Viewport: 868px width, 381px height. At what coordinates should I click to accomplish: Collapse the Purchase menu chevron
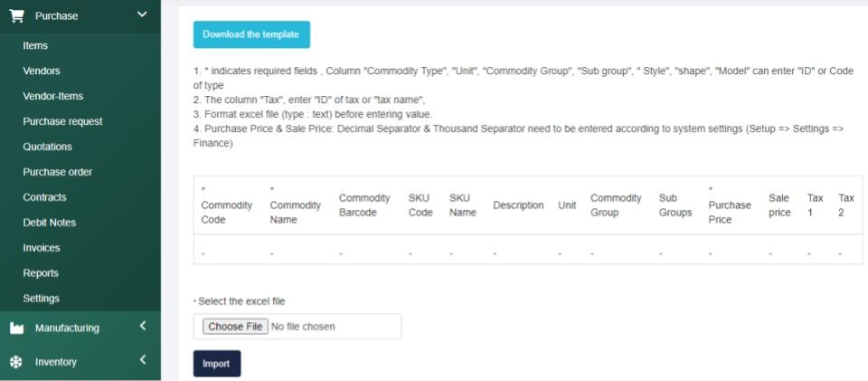coord(141,14)
